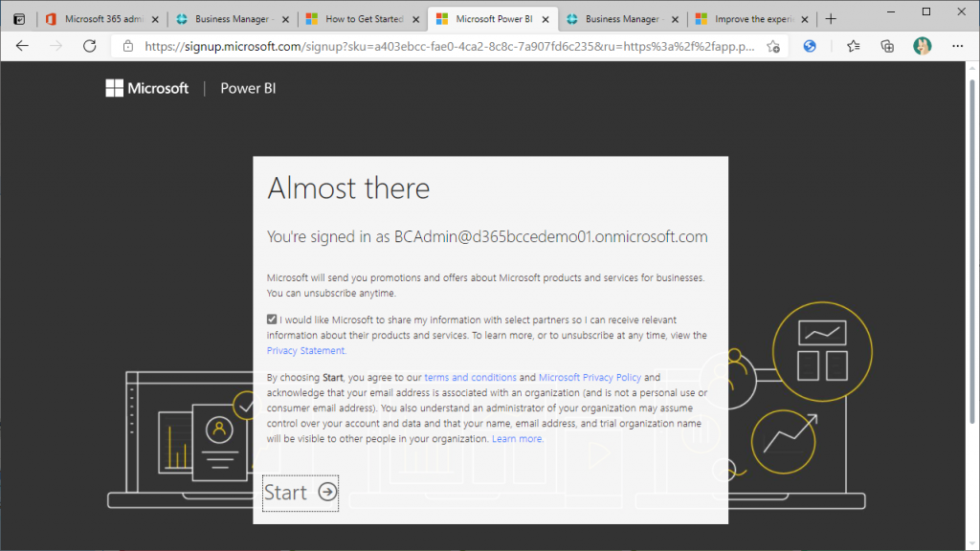This screenshot has height=551, width=980.
Task: Minimize the browser window
Action: tap(891, 11)
